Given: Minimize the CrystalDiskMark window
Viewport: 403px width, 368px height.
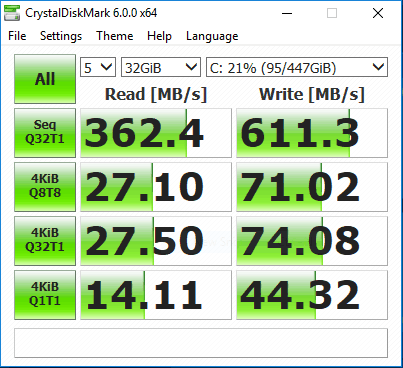Looking at the screenshot, I should coord(287,13).
